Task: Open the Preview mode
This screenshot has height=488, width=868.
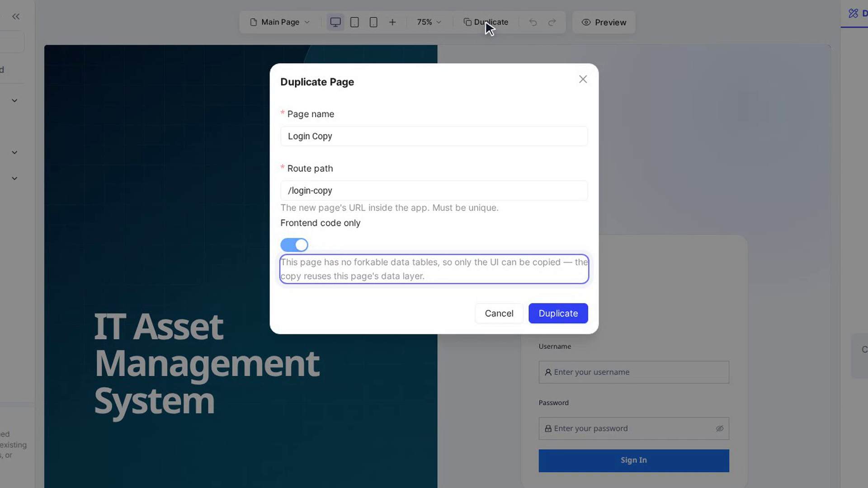Action: tap(604, 22)
